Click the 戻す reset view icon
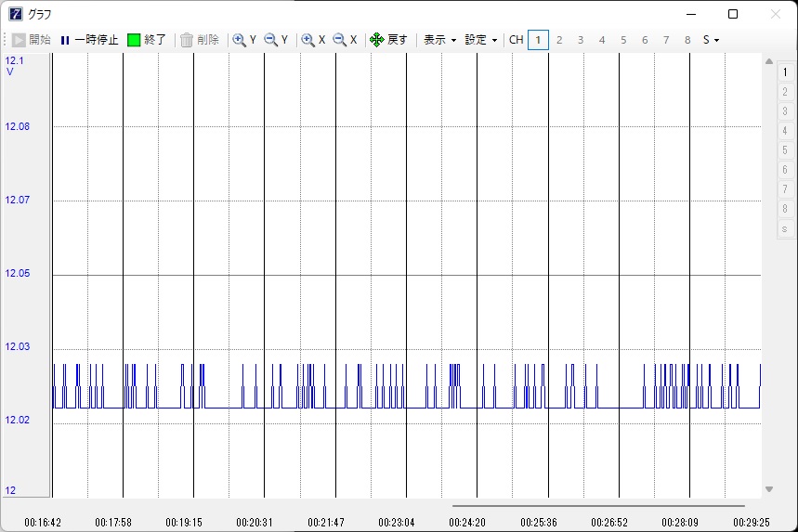798x532 pixels. coord(377,40)
